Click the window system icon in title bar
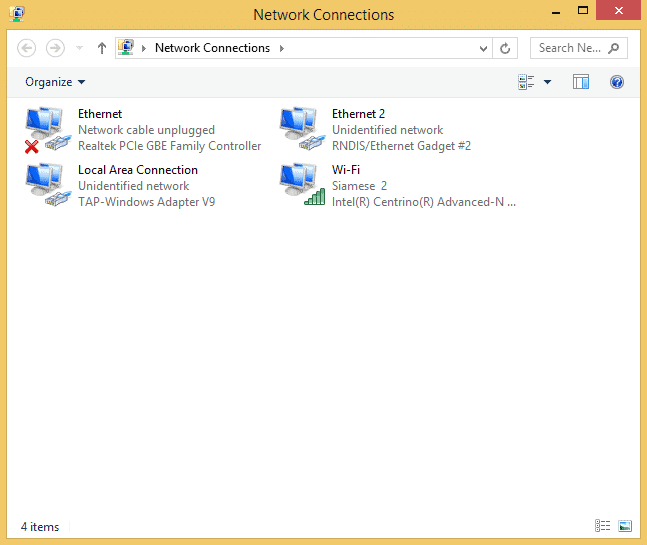Screen dimensions: 647x545 coord(17,14)
